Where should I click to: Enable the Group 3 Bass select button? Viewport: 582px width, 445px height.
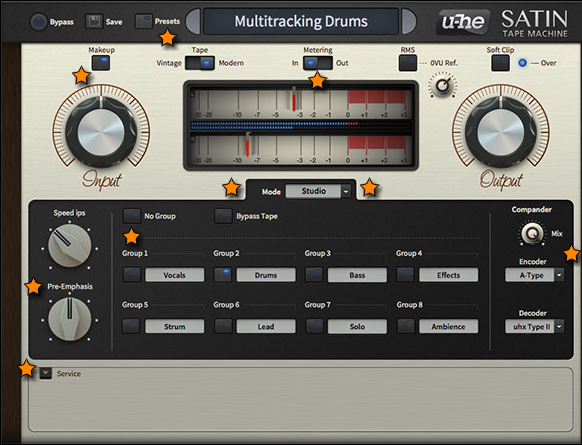click(x=314, y=275)
